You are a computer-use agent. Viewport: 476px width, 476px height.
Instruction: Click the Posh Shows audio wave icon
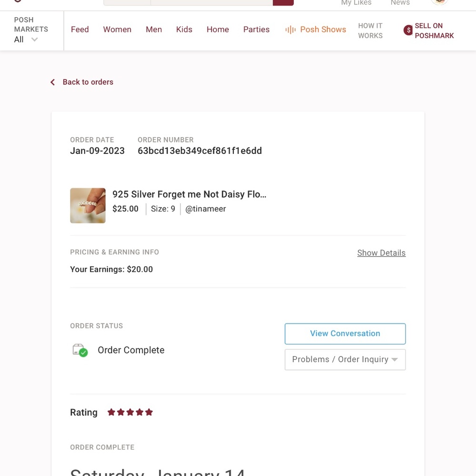click(290, 30)
